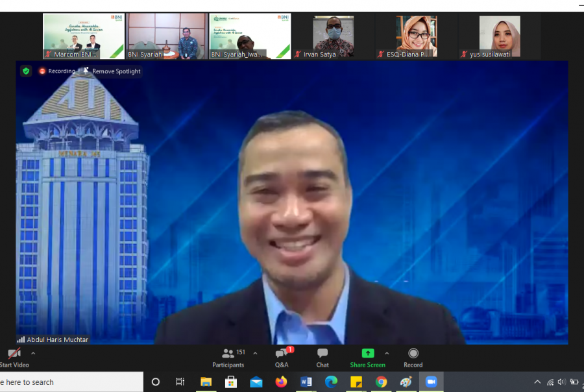Click the green Share Screen icon
The width and height of the screenshot is (584, 392).
point(367,354)
